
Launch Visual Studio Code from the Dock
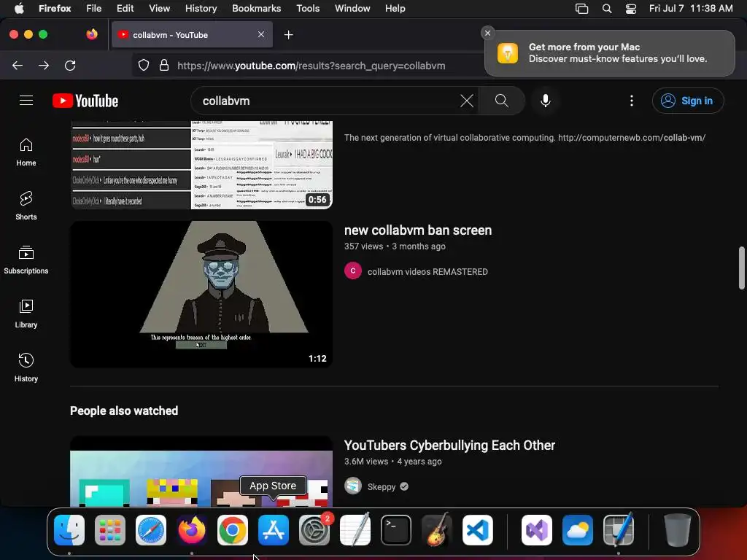478,530
